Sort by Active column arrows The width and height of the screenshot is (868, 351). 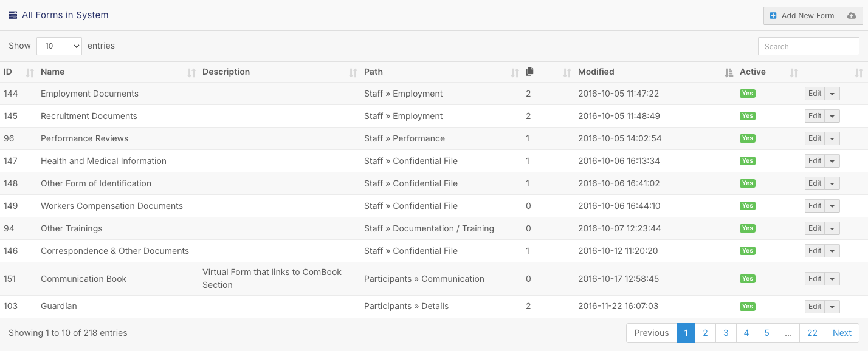pos(793,73)
